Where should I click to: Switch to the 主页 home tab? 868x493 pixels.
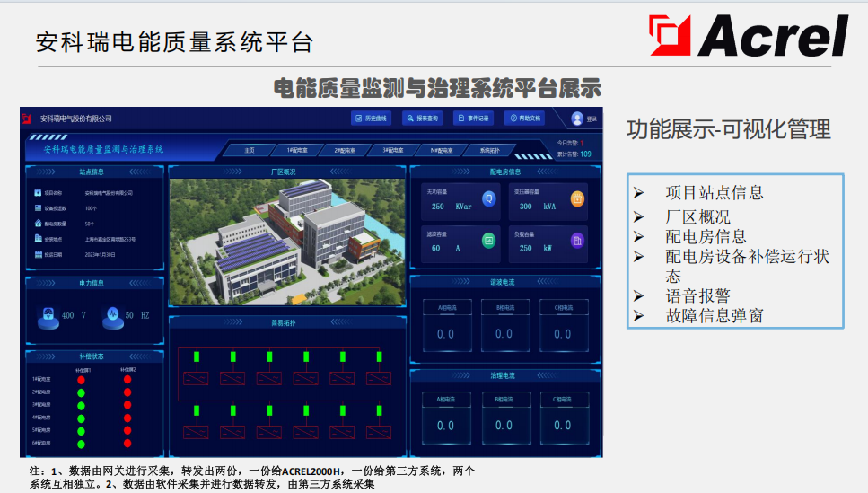[250, 150]
